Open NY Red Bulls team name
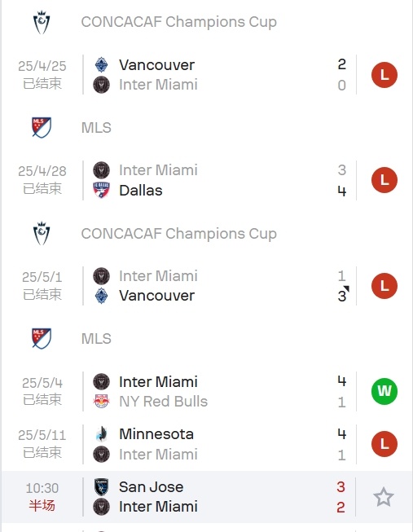Viewport: 413px width, 532px height. (163, 402)
